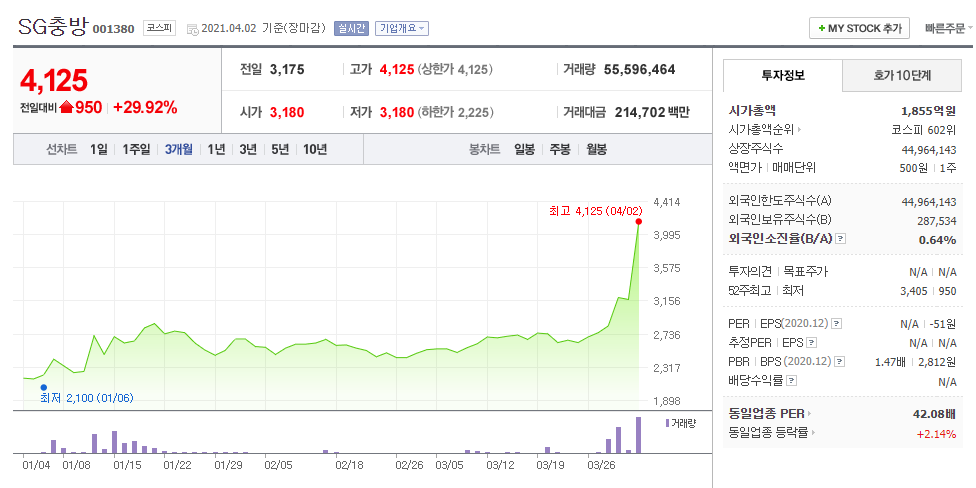
Task: Select the 3년 line chart range
Action: 248,149
